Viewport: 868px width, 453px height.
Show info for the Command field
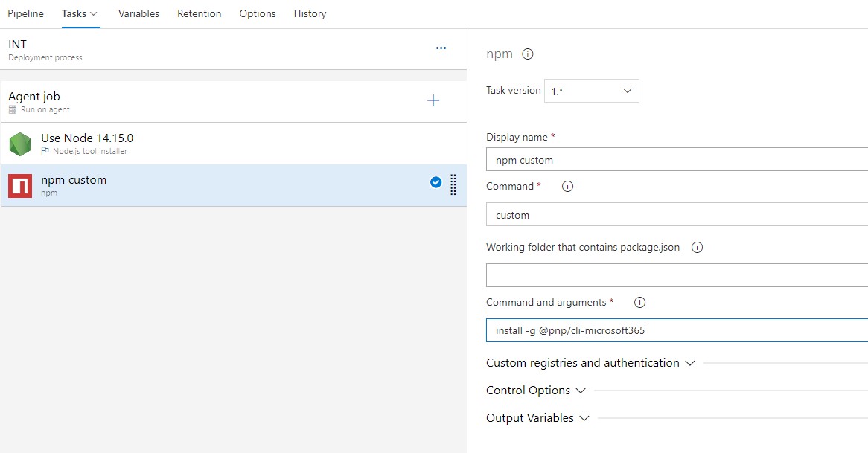[x=567, y=187]
